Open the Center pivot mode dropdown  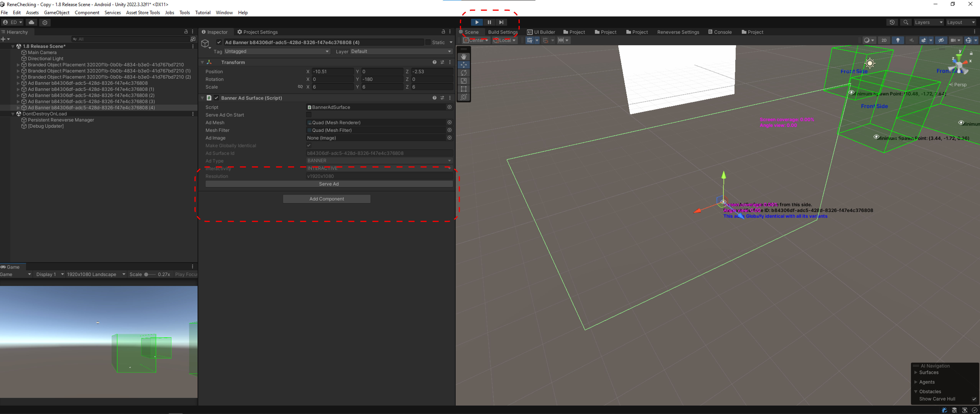click(476, 40)
